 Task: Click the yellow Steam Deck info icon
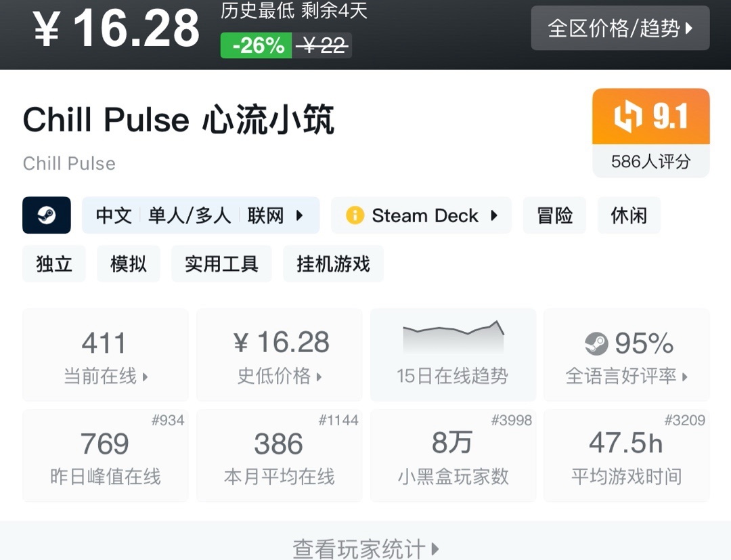355,215
